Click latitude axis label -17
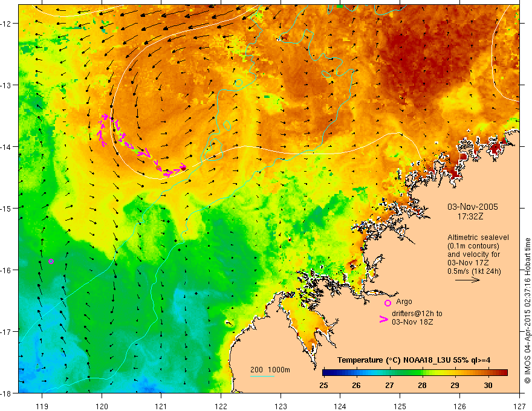This screenshot has height=411, width=532. (x=6, y=332)
